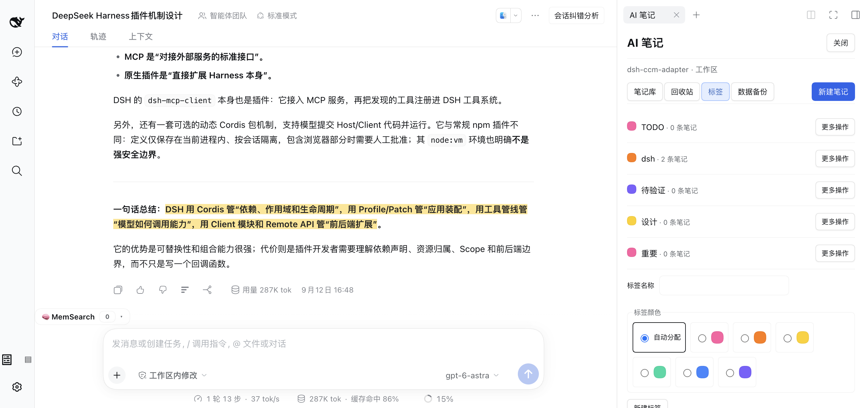The image size is (868, 408).
Task: Click the 会话纠错分析 button
Action: point(576,15)
